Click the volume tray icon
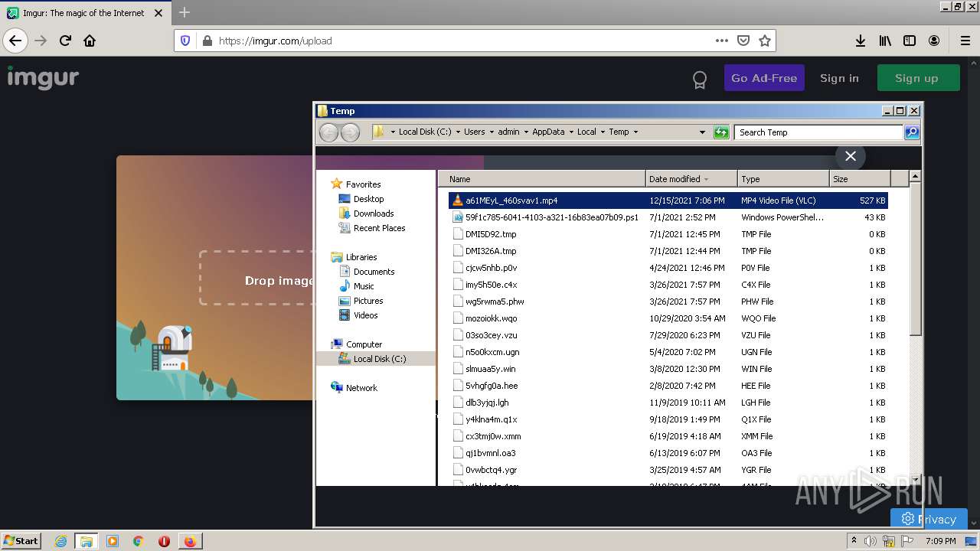 [x=871, y=541]
